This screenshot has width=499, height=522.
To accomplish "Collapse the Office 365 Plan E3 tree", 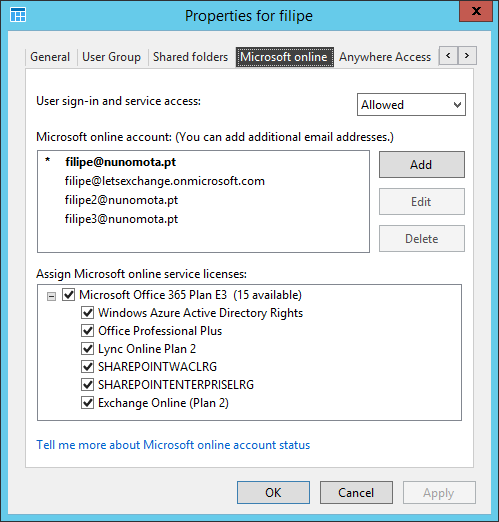I will [51, 296].
